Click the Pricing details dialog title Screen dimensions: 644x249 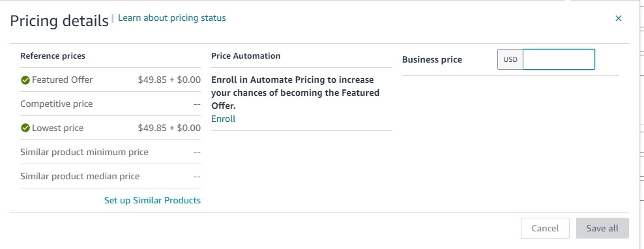click(x=59, y=21)
